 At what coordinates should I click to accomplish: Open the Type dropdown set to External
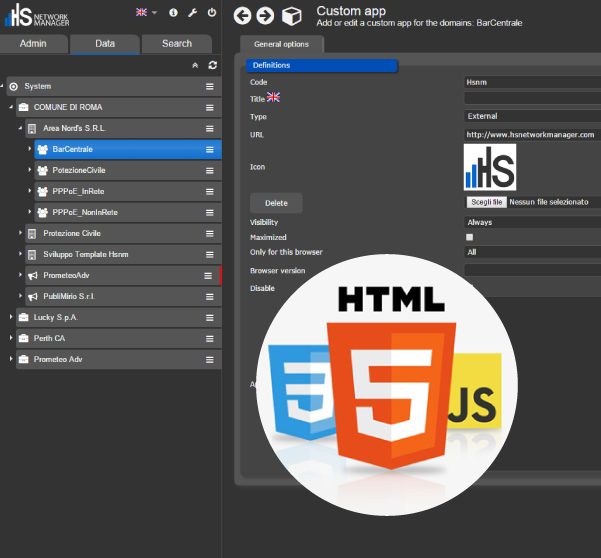[531, 117]
